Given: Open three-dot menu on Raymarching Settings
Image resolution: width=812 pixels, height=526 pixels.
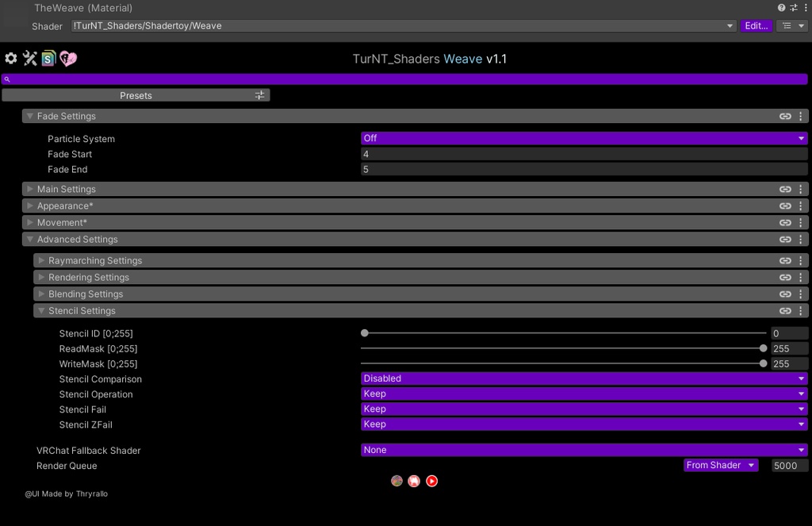Looking at the screenshot, I should click(801, 261).
